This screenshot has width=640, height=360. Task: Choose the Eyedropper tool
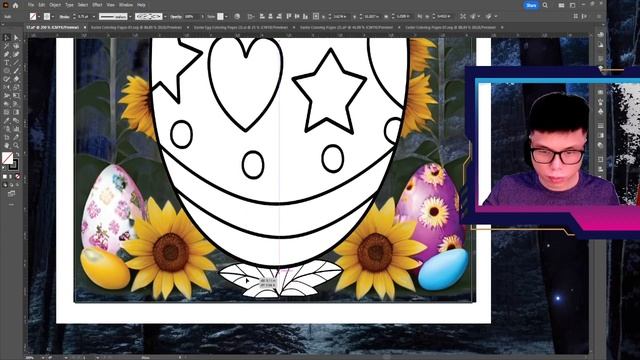click(7, 120)
